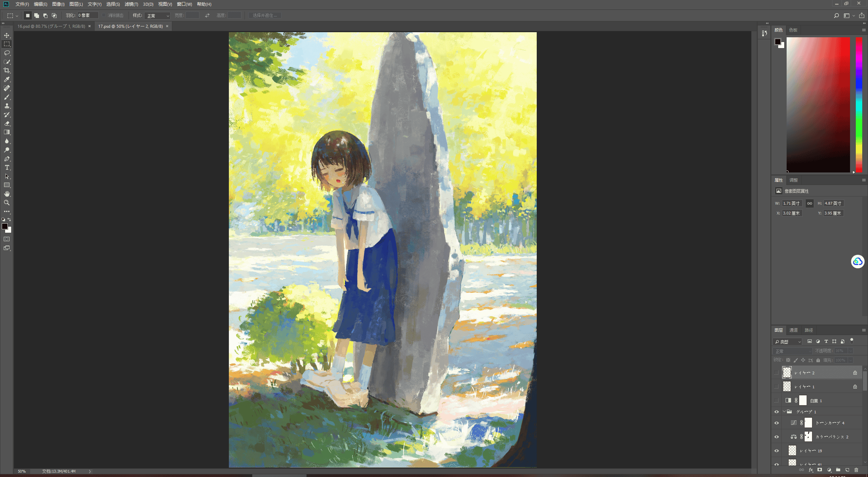Open the Layers panel flyout menu
This screenshot has width=868, height=477.
tap(864, 330)
